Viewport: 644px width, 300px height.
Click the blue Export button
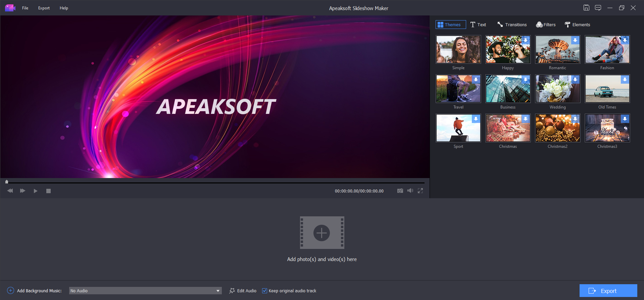tap(608, 291)
